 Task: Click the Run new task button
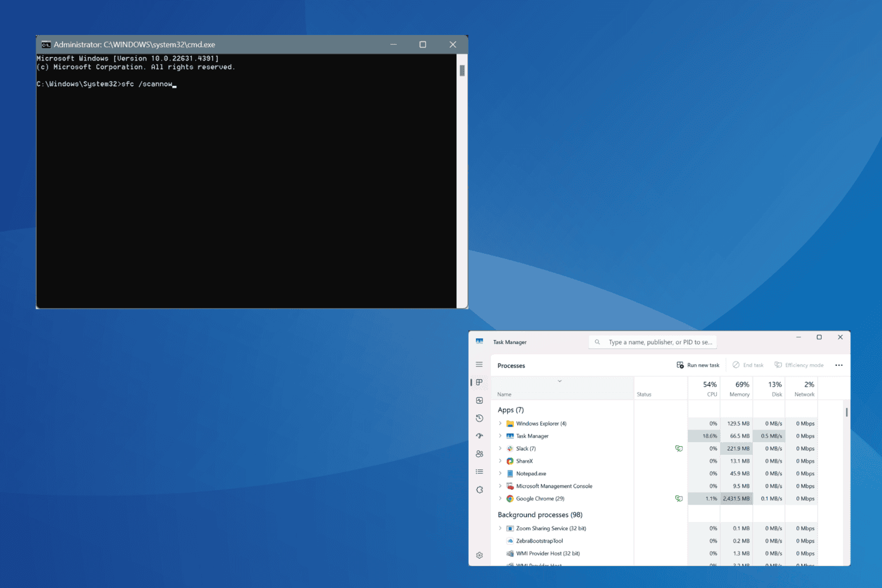tap(698, 365)
